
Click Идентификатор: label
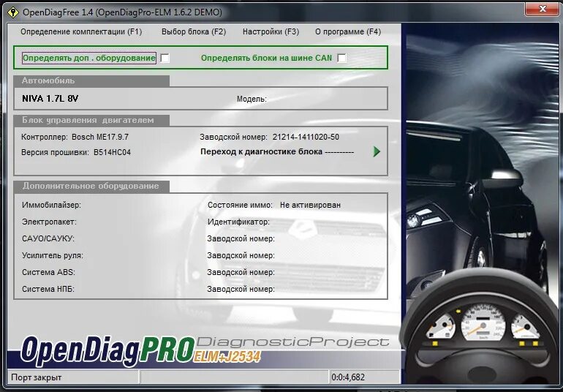[239, 222]
